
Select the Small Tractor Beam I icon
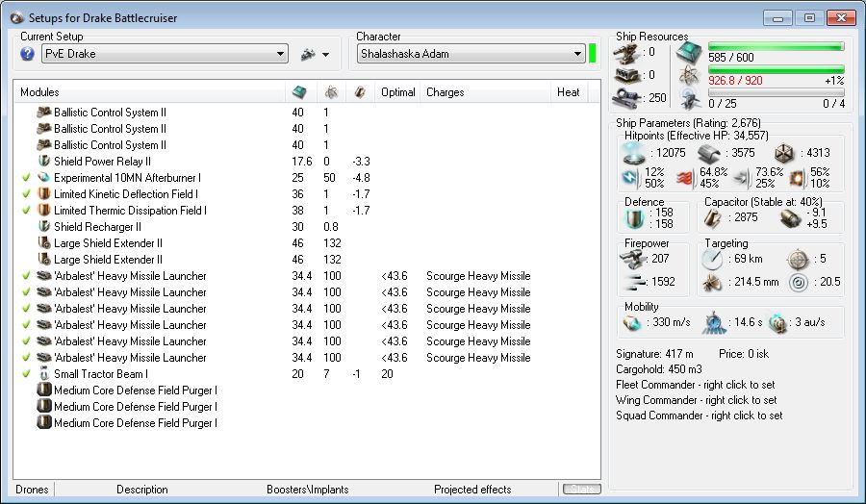43,374
